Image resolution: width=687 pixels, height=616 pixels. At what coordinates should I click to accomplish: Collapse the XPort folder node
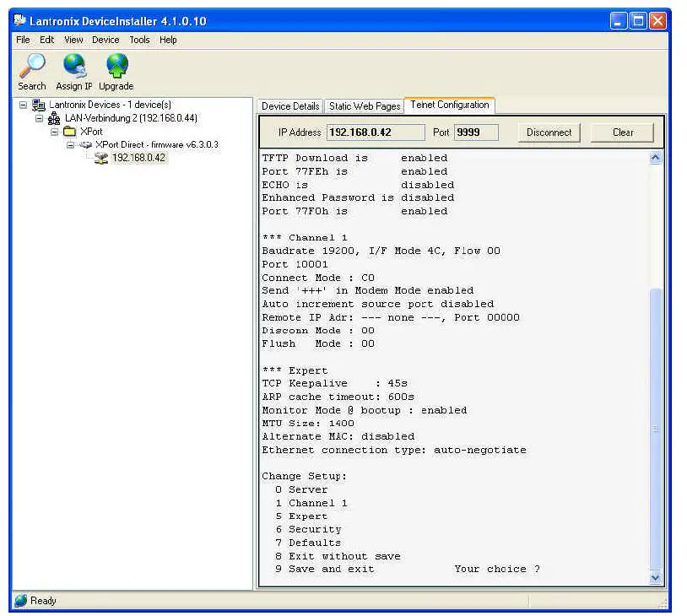click(54, 132)
